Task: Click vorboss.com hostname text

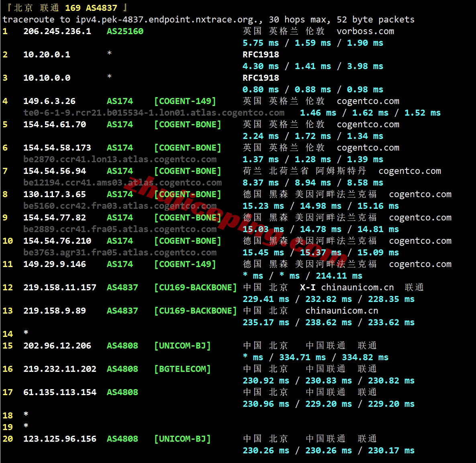Action: click(x=365, y=31)
